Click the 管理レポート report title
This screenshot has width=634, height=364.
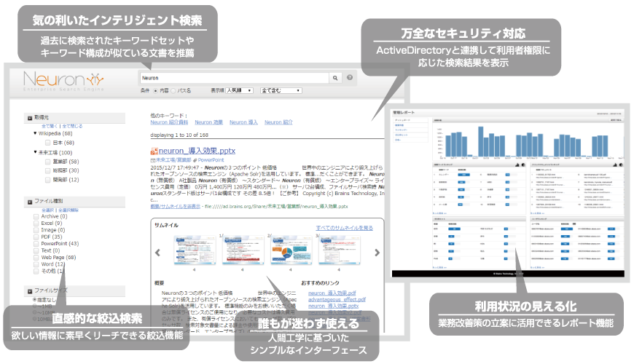[404, 113]
